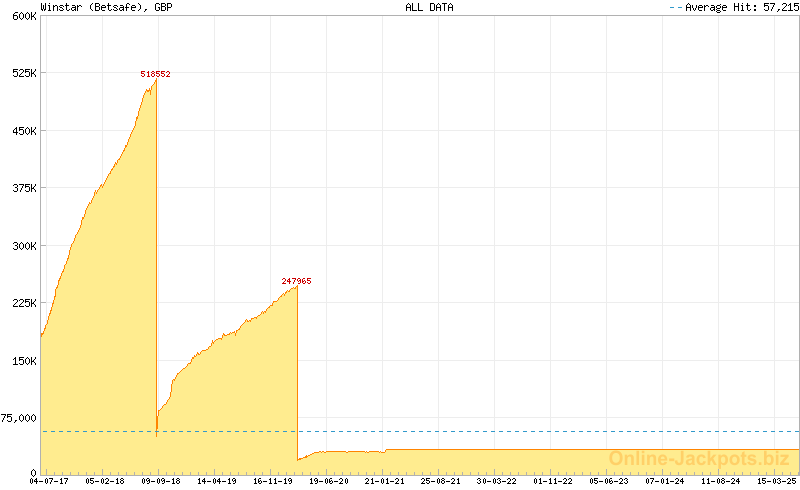The height and width of the screenshot is (490, 800).
Task: Select the 09-09-18 date marker
Action: tap(160, 481)
